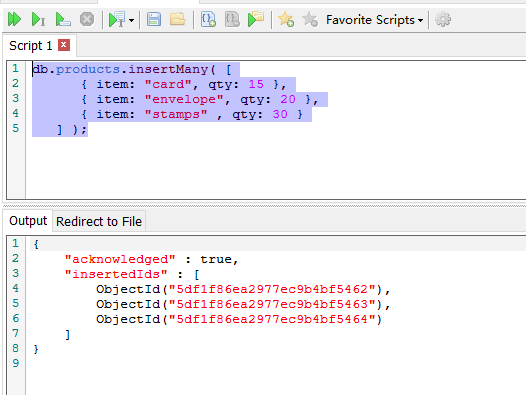Click the run script from folder icon
The width and height of the screenshot is (526, 395).
tap(256, 19)
